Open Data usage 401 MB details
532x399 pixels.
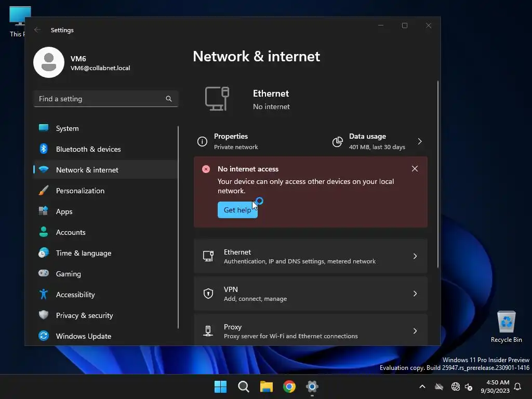(378, 141)
